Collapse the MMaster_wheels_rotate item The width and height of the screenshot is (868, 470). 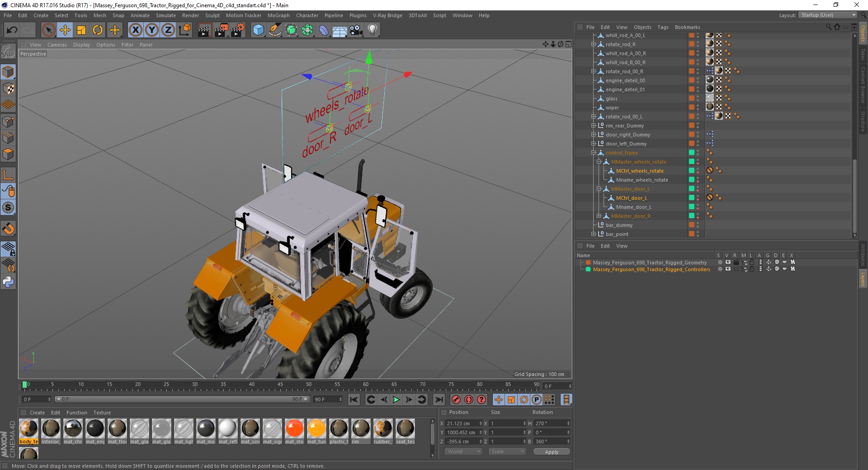pos(599,162)
